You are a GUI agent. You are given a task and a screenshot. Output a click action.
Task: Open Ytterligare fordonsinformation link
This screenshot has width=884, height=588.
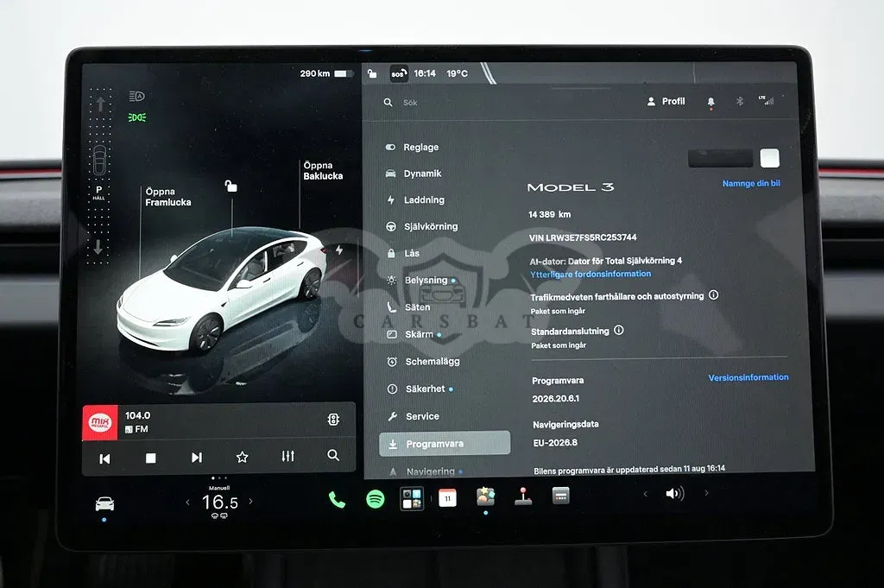[590, 274]
